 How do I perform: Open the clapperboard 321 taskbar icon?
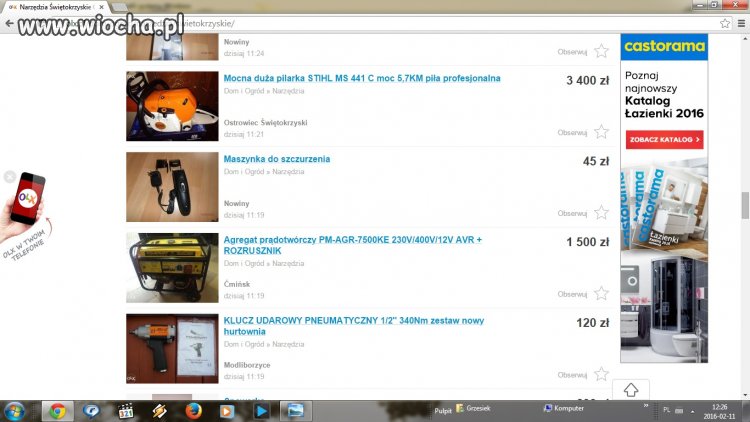pos(125,411)
